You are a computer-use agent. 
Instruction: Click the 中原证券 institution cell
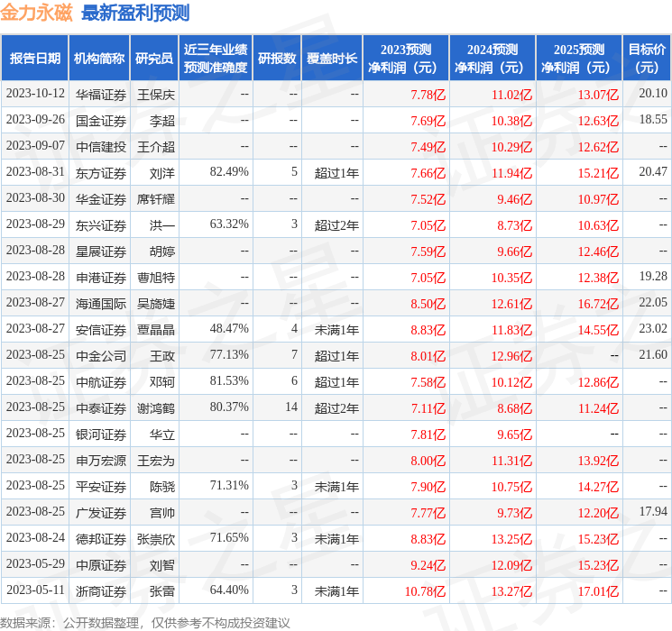click(x=101, y=565)
